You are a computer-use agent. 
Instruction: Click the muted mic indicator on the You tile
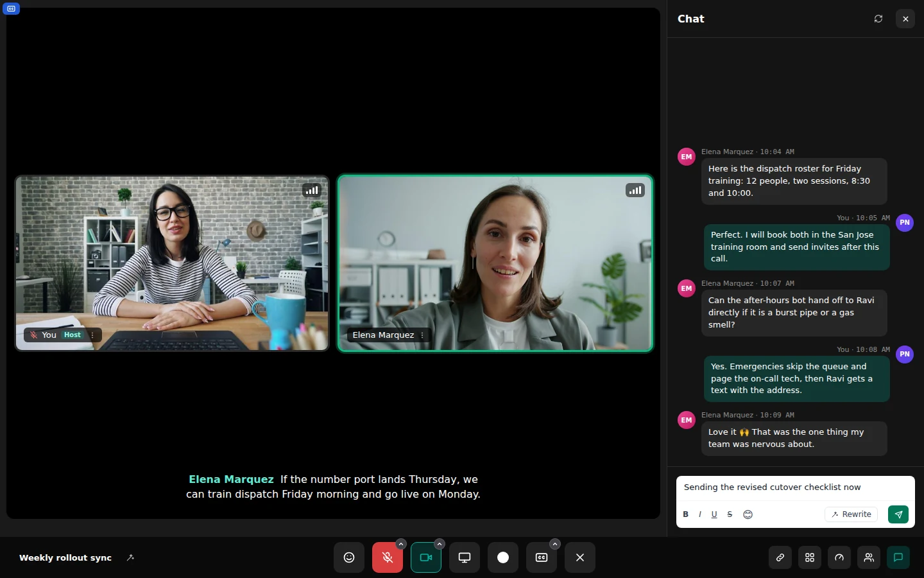[34, 335]
